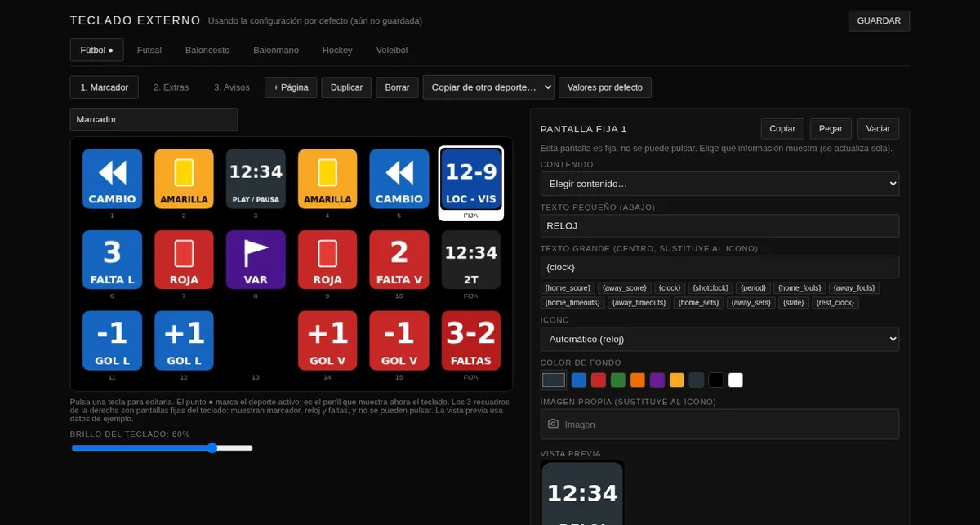980x525 pixels.
Task: Insert the {shotclock} placeholder chip
Action: pos(710,288)
